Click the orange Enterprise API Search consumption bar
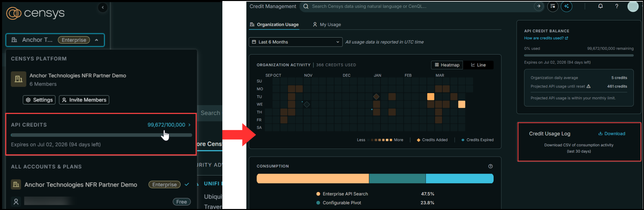 (312, 179)
